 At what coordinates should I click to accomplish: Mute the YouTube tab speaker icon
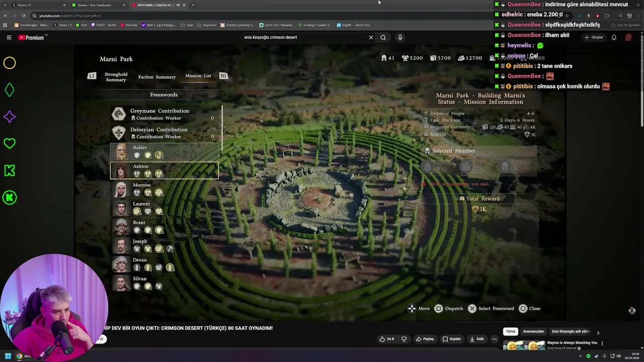pos(178,5)
